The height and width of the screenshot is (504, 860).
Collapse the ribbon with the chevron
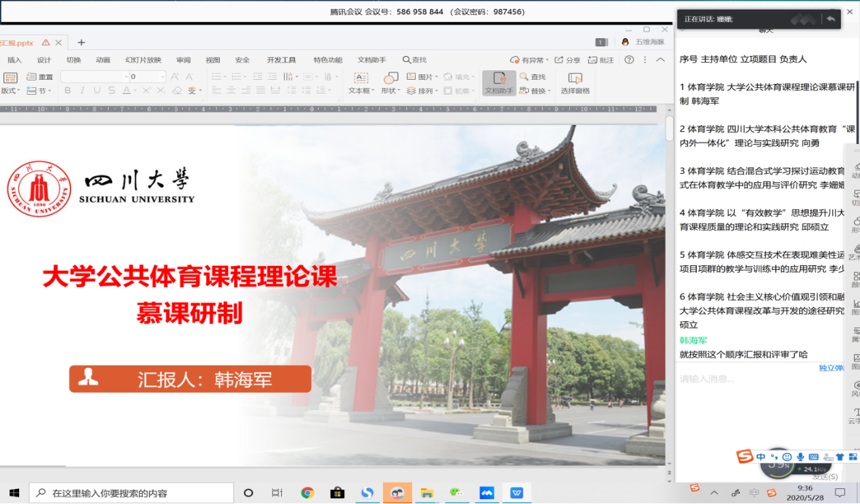coord(660,60)
